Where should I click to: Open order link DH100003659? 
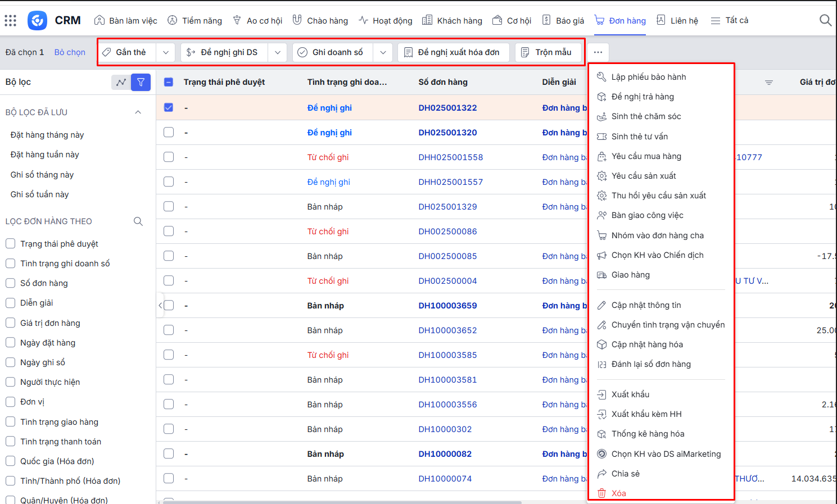447,306
